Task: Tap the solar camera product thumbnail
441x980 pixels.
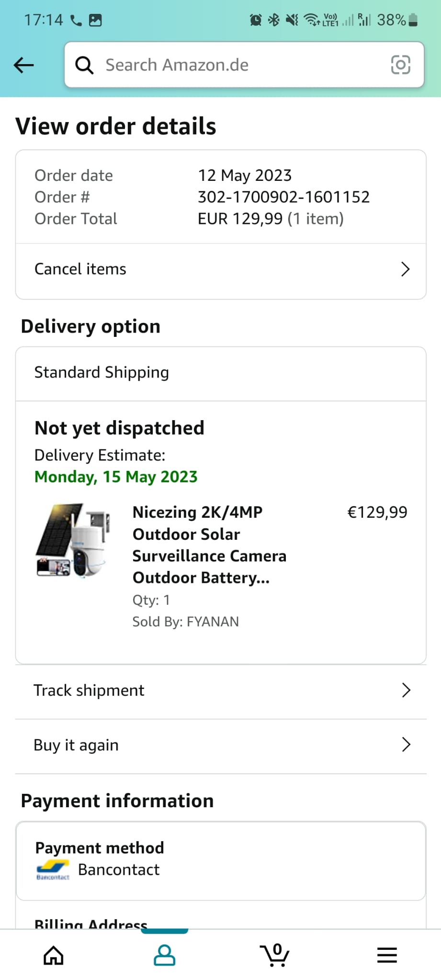Action: coord(74,540)
